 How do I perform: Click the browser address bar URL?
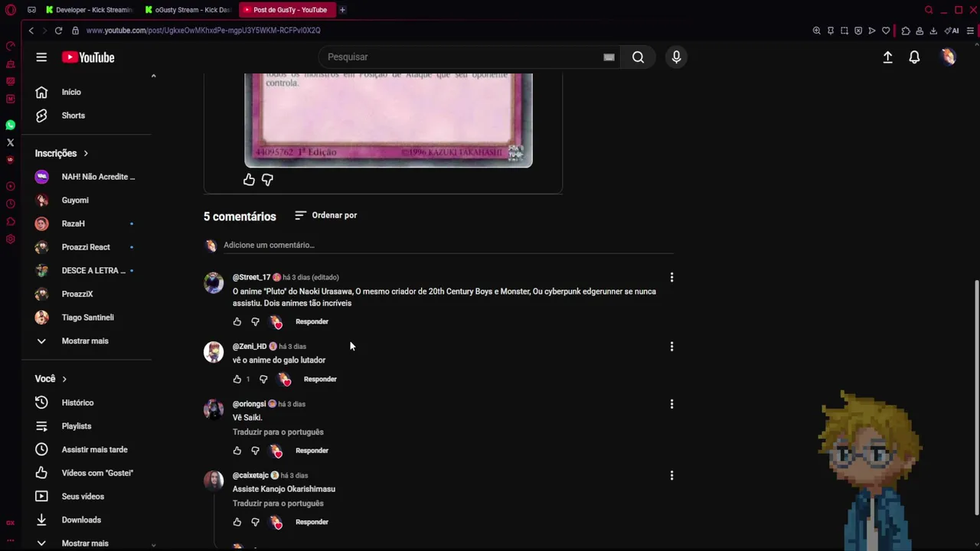click(203, 31)
